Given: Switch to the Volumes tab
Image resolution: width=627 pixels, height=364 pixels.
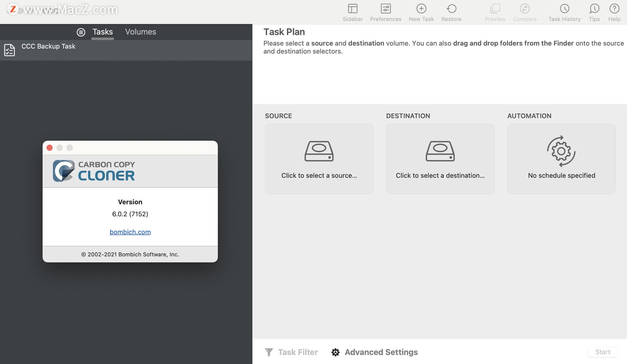Looking at the screenshot, I should [x=140, y=31].
